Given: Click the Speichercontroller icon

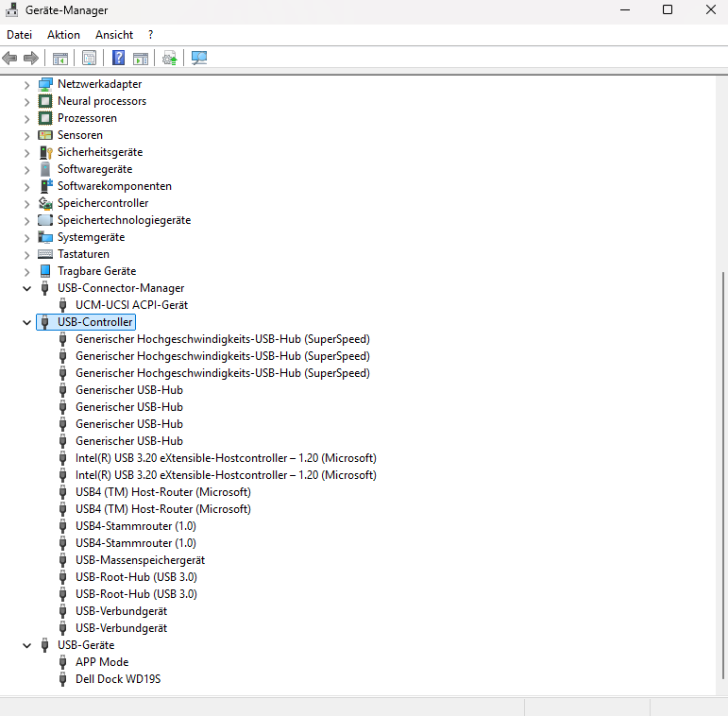Looking at the screenshot, I should coord(45,203).
